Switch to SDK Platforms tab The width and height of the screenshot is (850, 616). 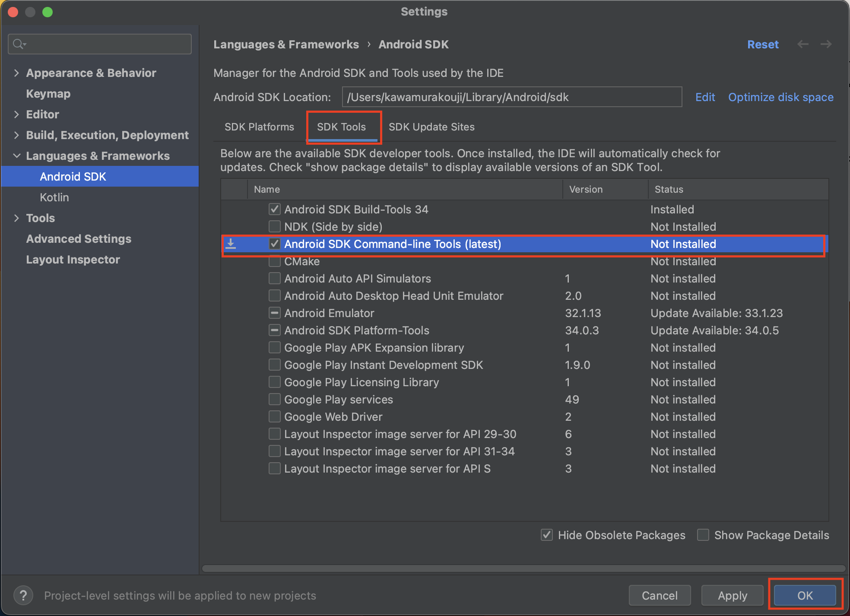[259, 127]
